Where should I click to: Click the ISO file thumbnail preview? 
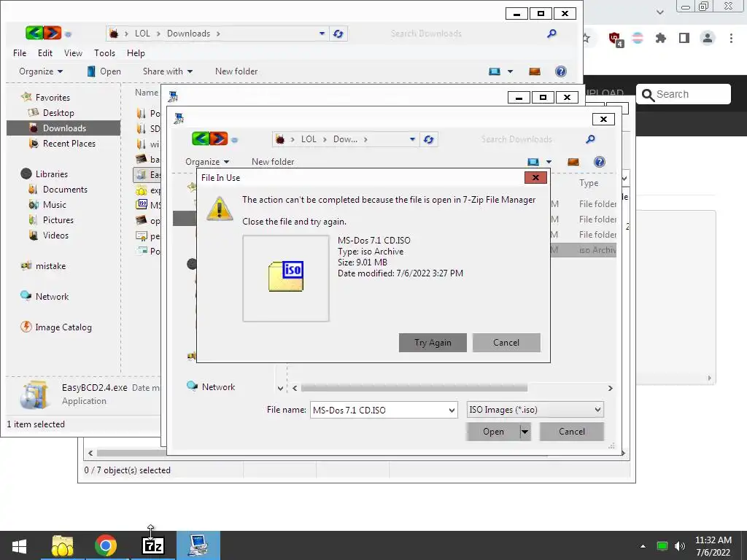tap(286, 278)
